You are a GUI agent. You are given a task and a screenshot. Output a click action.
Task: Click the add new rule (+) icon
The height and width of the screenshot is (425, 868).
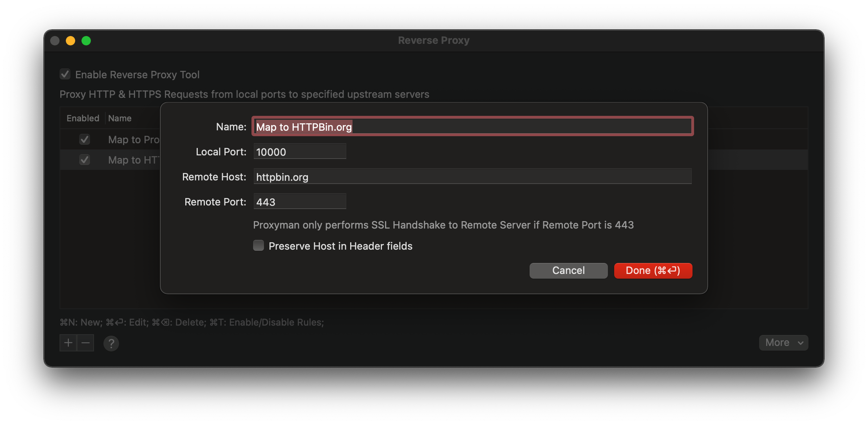[x=67, y=342]
